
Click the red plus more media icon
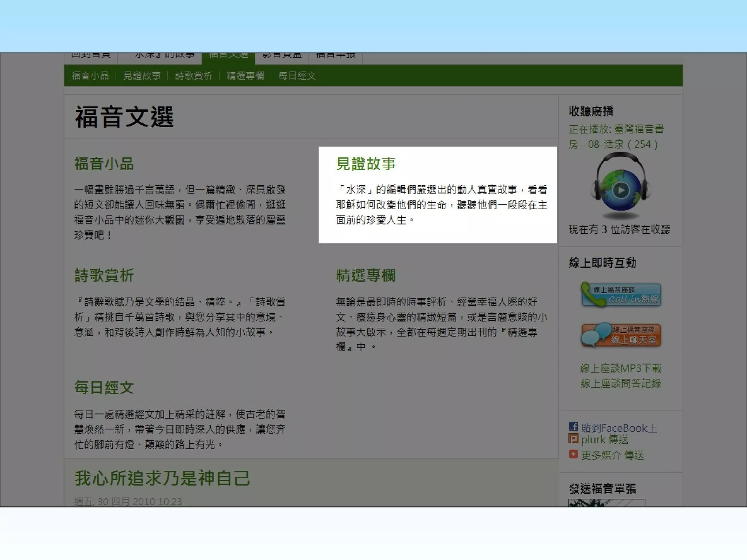pyautogui.click(x=573, y=454)
